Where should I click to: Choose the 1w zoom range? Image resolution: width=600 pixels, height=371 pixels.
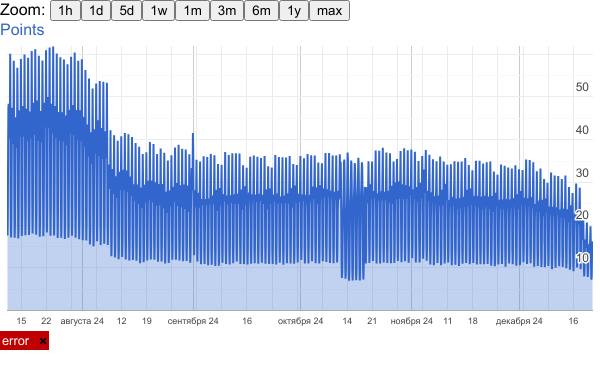158,10
